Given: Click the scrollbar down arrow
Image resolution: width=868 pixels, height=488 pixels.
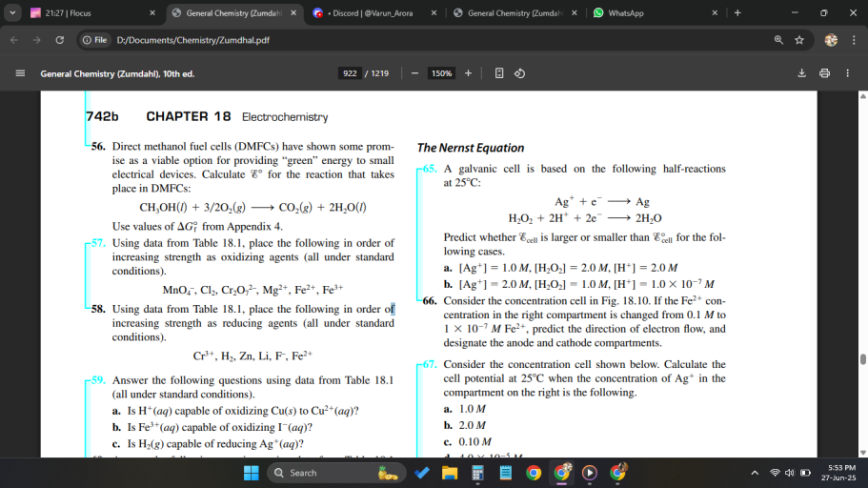Looking at the screenshot, I should [862, 453].
